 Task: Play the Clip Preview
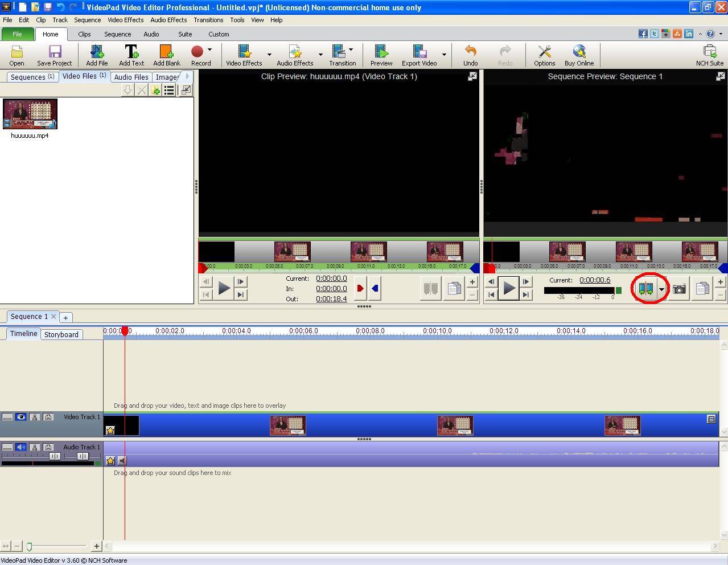[x=224, y=288]
